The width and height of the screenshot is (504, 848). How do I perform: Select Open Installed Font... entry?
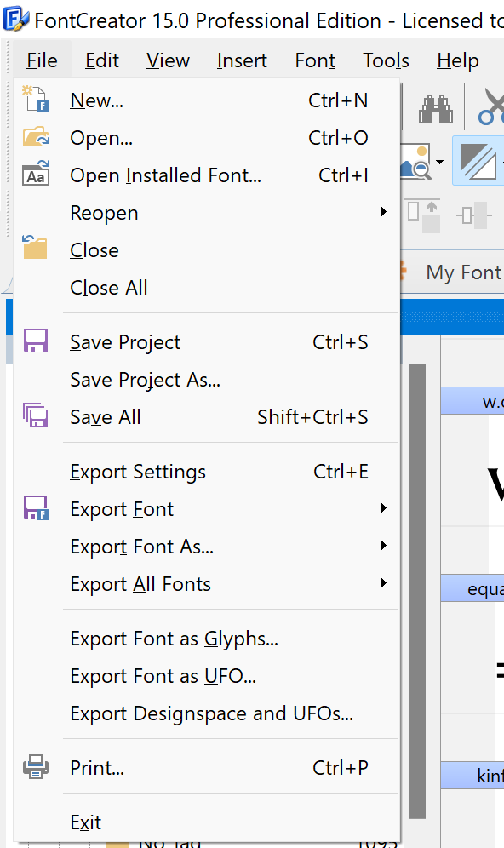207,175
